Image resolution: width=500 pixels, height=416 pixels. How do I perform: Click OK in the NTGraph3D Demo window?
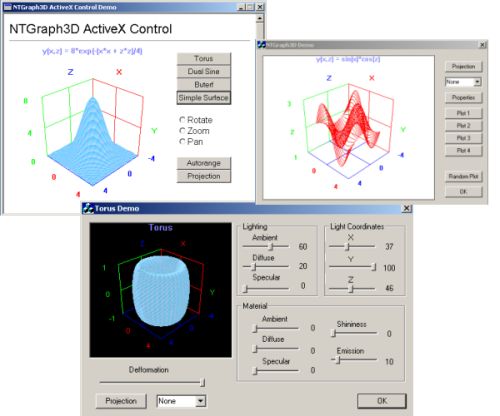(x=464, y=192)
